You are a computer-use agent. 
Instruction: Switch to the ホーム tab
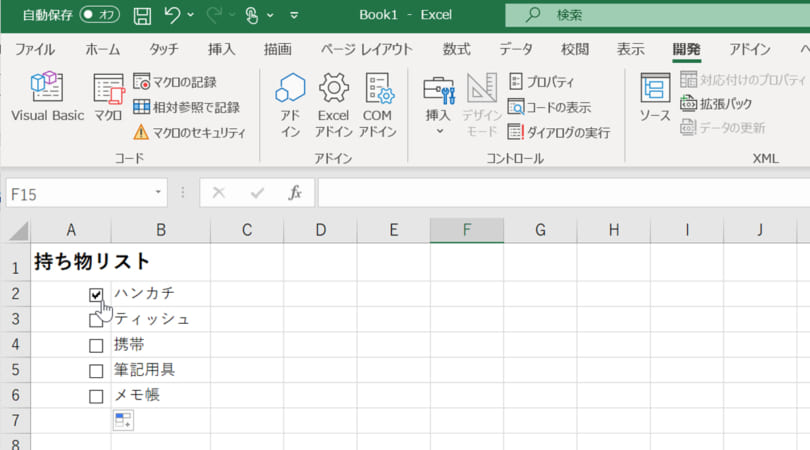coord(103,49)
